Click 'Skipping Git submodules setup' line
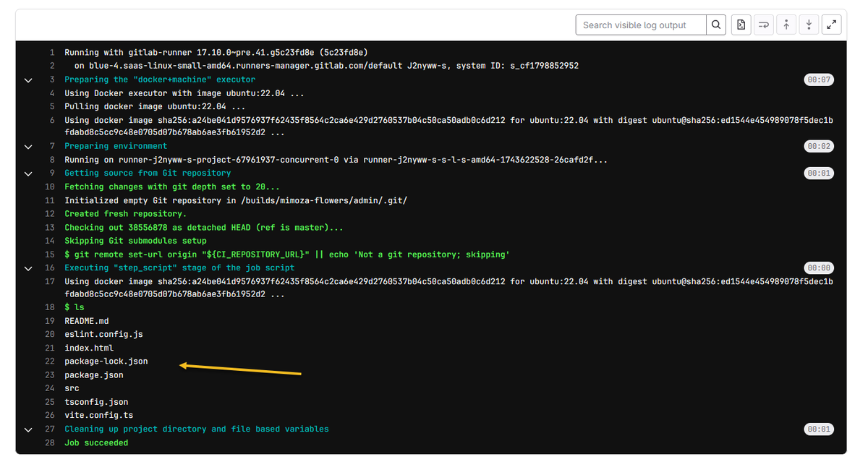This screenshot has width=868, height=475. [x=135, y=241]
